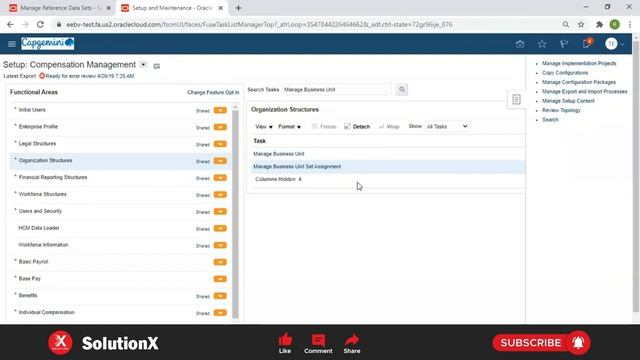
Task: Open a new browser tab
Action: 238,8
